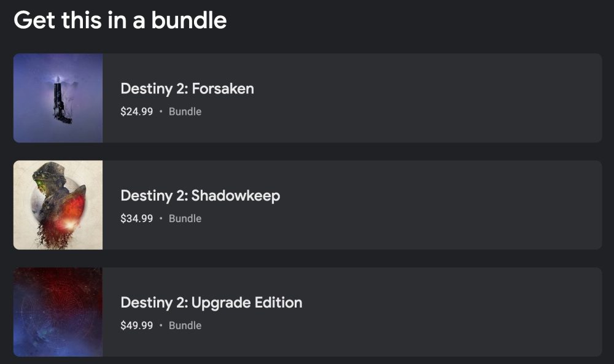Click the Bundle label under Forsaken

185,112
